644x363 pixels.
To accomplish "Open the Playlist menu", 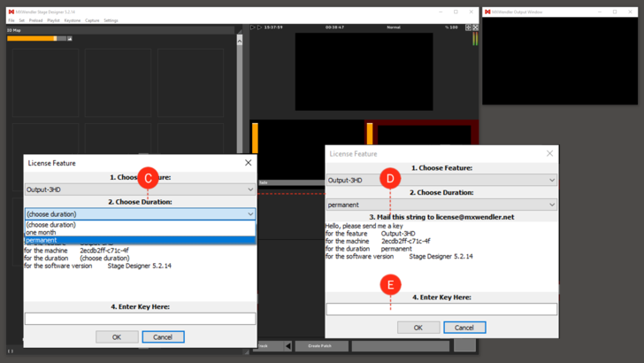I will pos(53,20).
